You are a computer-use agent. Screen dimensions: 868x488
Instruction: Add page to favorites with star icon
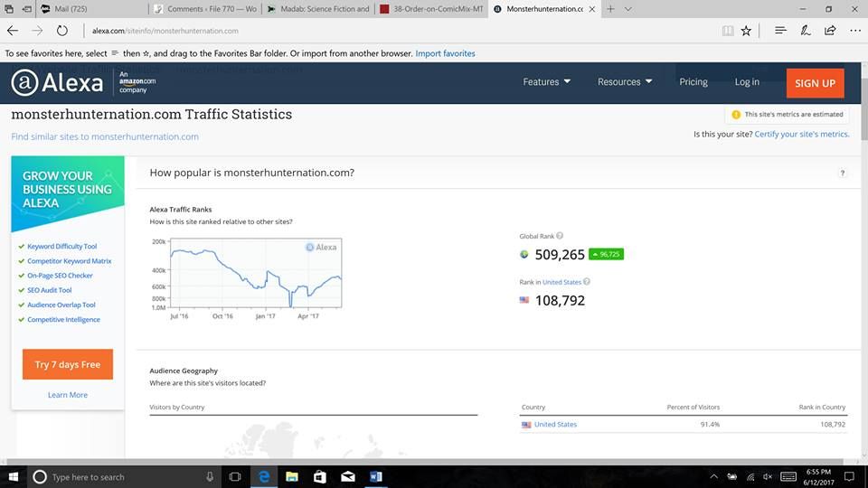click(x=746, y=31)
